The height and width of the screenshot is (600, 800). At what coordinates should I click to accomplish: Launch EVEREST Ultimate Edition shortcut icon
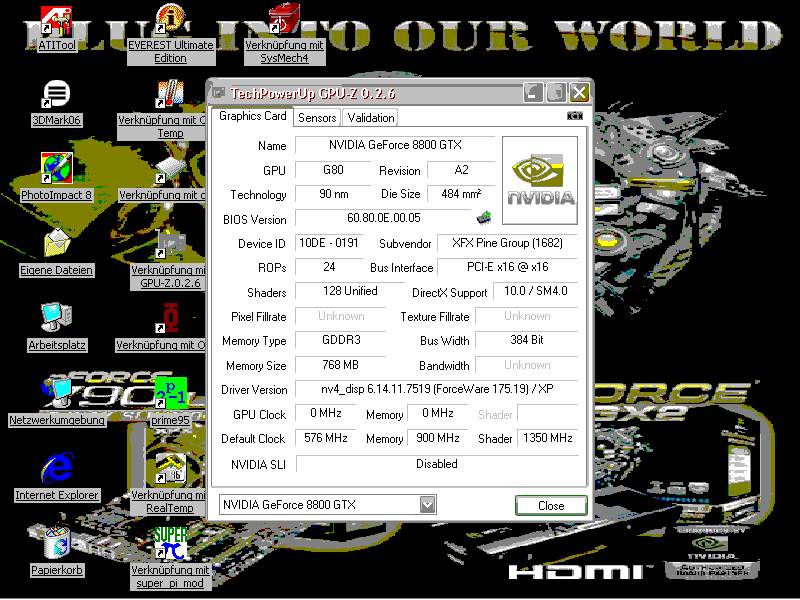tap(170, 20)
